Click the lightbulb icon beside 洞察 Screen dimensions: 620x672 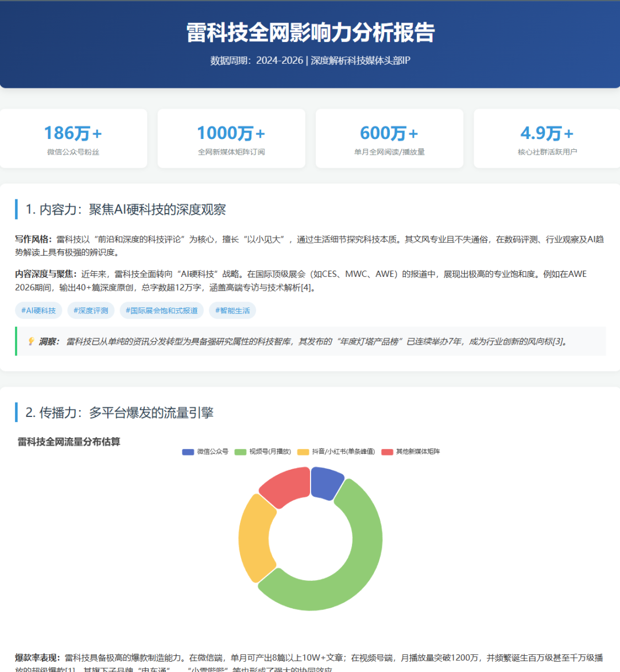click(31, 341)
